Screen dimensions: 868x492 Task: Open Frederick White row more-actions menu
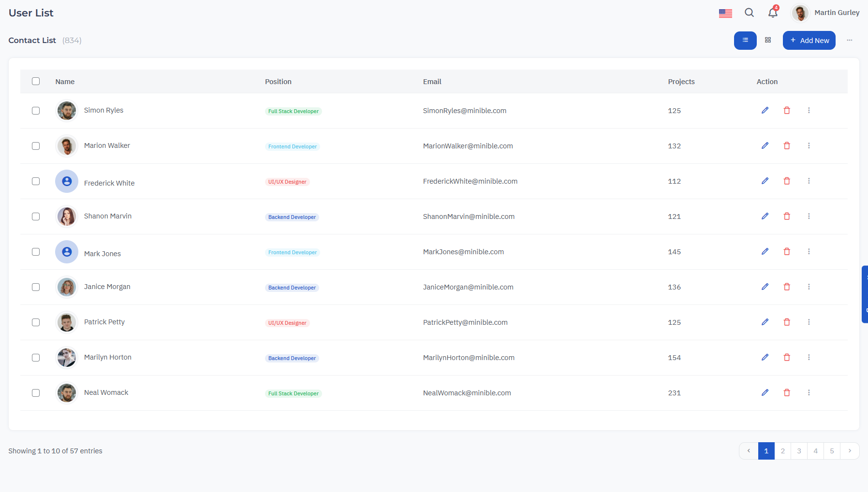coord(809,181)
